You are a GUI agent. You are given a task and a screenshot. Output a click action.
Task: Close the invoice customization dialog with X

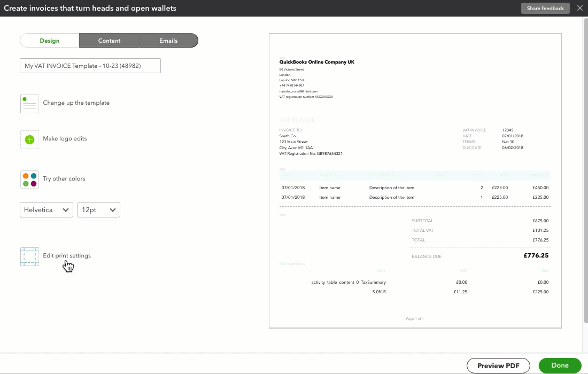tap(579, 8)
